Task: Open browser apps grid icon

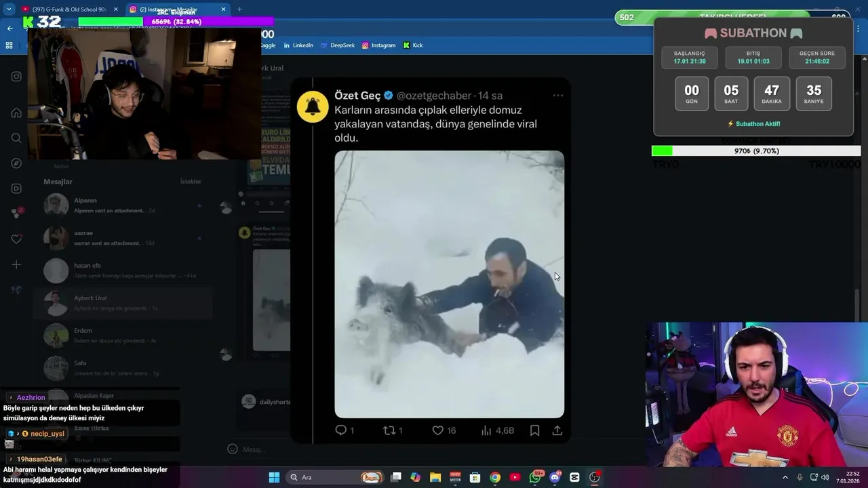Action: 9,45
